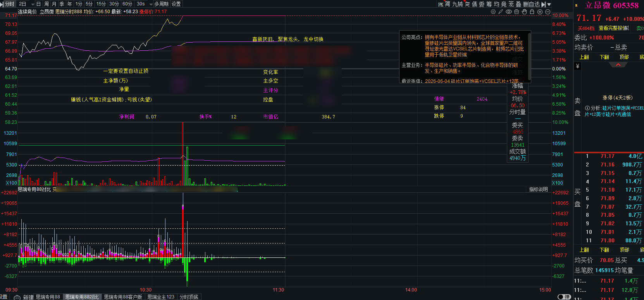
Task: Toggle the 弹 popup switch at bottom
Action: coord(564,297)
